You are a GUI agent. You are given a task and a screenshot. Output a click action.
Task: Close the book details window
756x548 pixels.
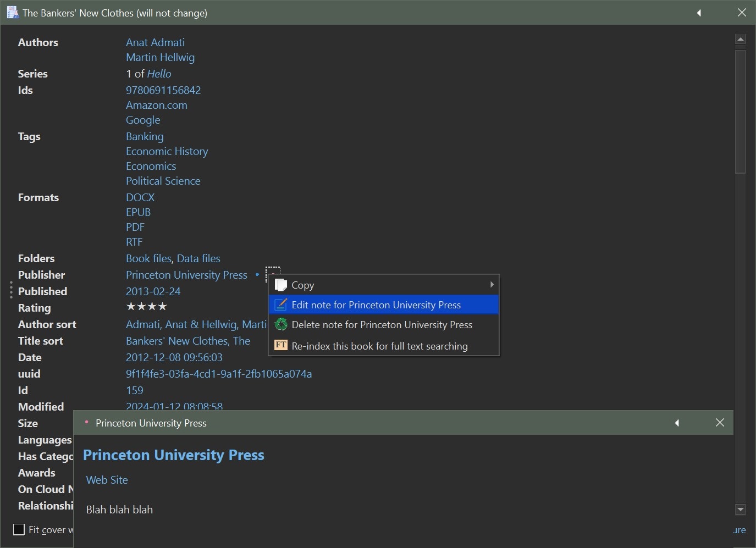[x=742, y=13]
